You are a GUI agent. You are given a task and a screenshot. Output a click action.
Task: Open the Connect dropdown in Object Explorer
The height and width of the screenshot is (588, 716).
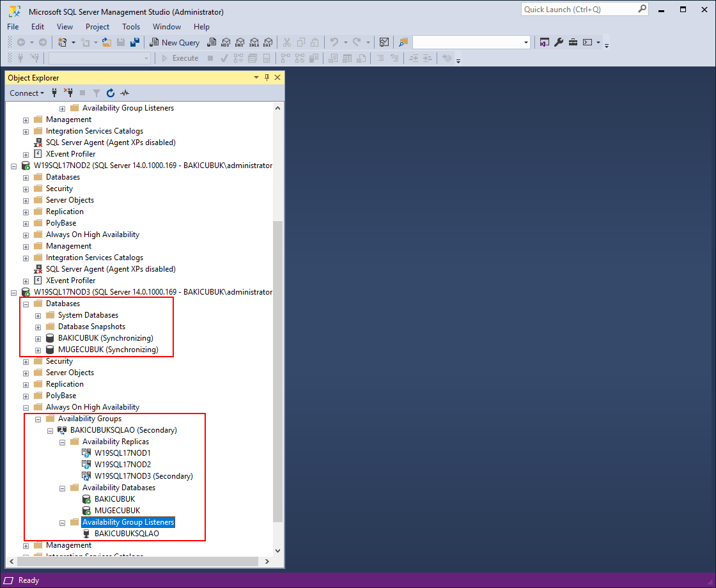[27, 93]
